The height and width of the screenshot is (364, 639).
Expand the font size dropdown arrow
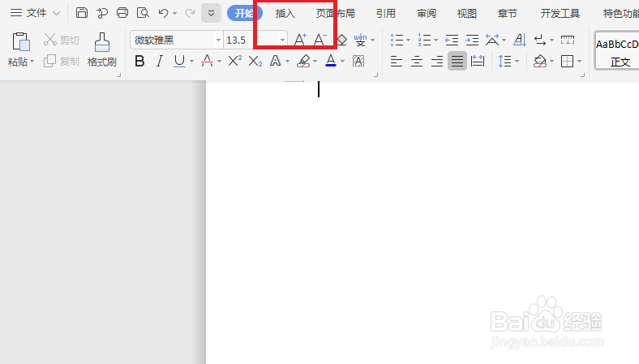point(282,40)
